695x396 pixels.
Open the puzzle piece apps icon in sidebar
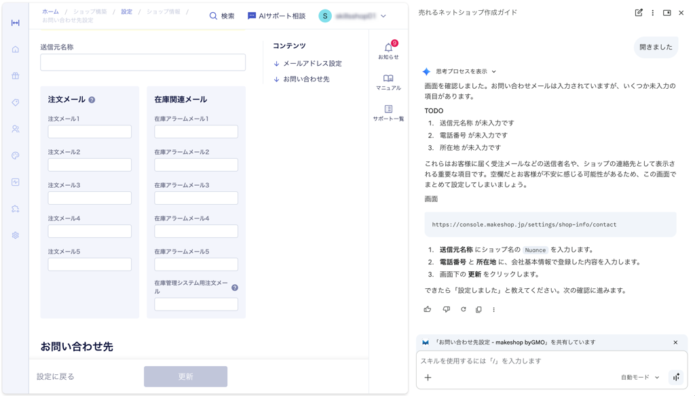pyautogui.click(x=16, y=209)
